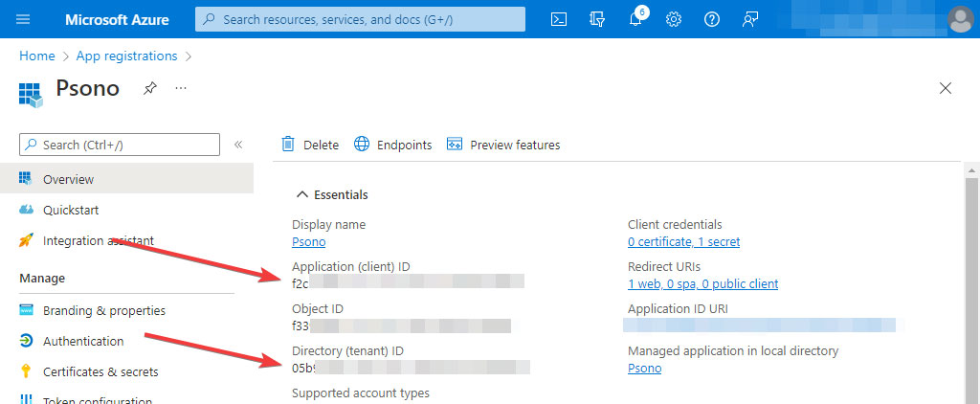980x404 pixels.
Task: Click the Psono page title
Action: coord(87,87)
